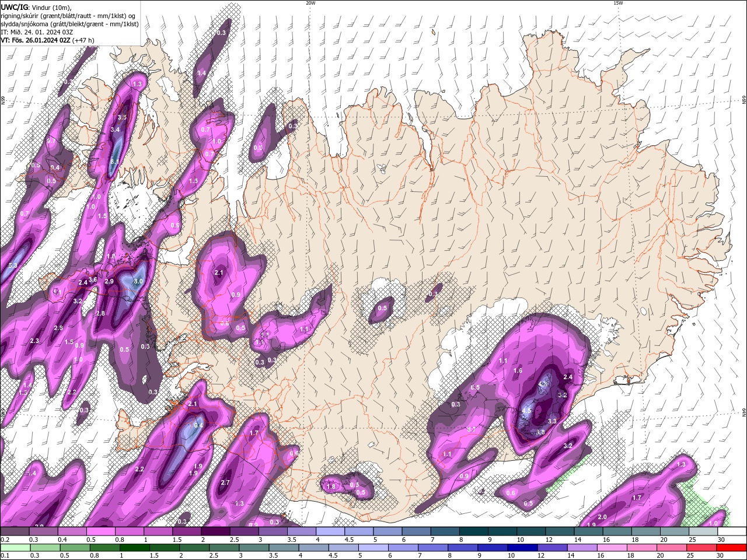Select the white snow-scale swatch labeled 30

(732, 531)
